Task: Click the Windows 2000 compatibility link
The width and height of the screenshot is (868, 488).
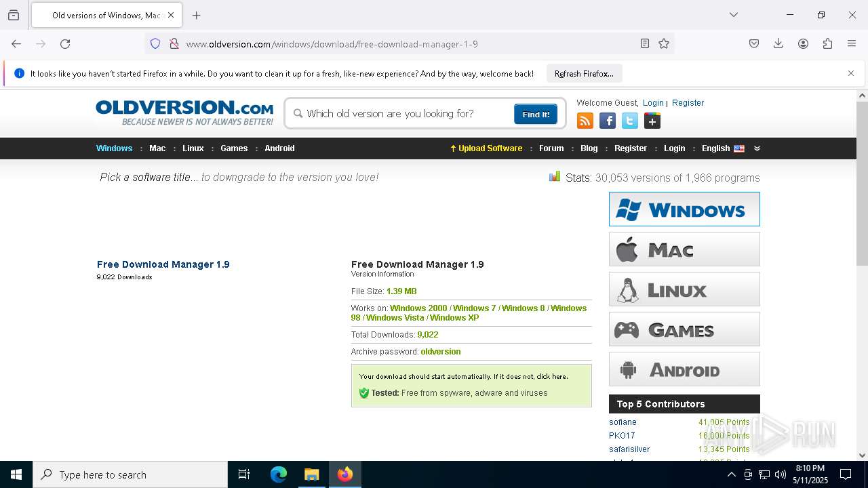Action: [418, 308]
